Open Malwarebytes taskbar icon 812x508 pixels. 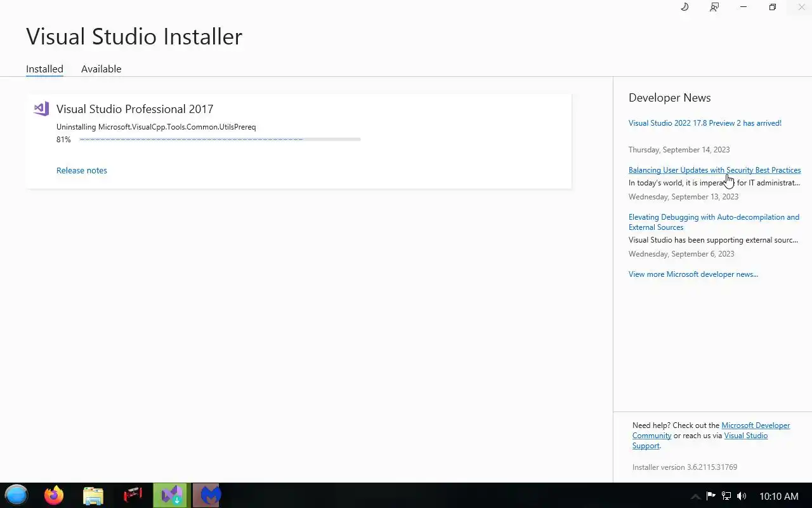click(206, 495)
